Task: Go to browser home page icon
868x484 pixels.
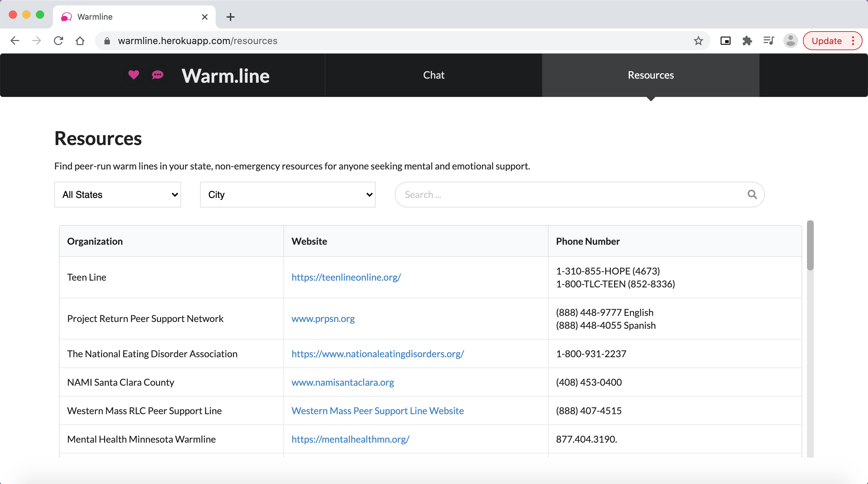Action: click(x=80, y=41)
